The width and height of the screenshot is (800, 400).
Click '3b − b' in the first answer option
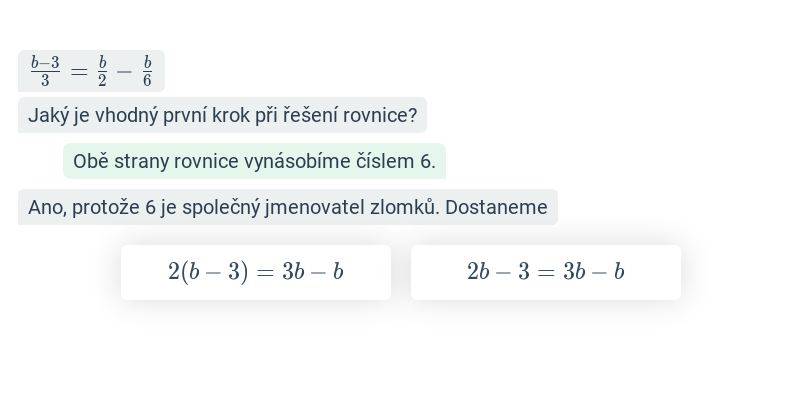pos(313,272)
